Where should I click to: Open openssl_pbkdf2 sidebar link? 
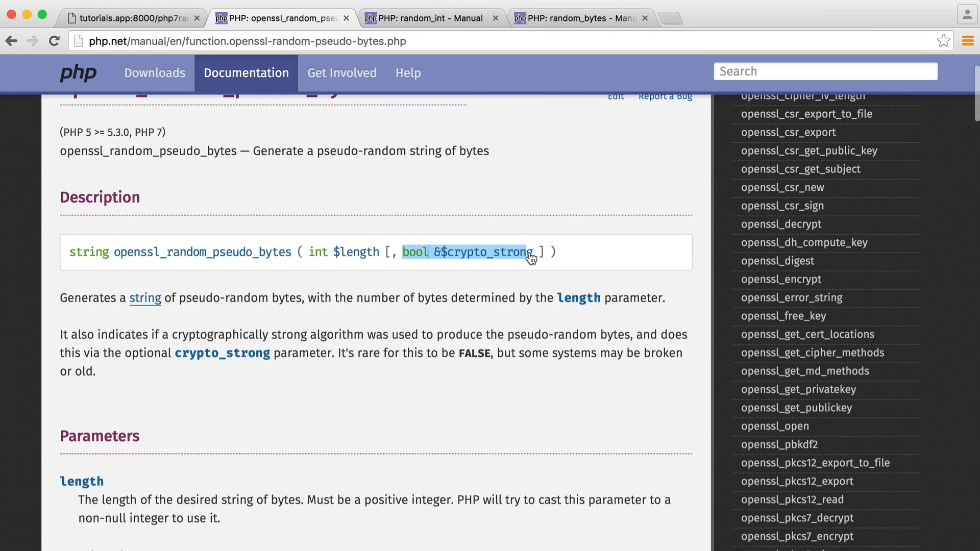(x=779, y=445)
